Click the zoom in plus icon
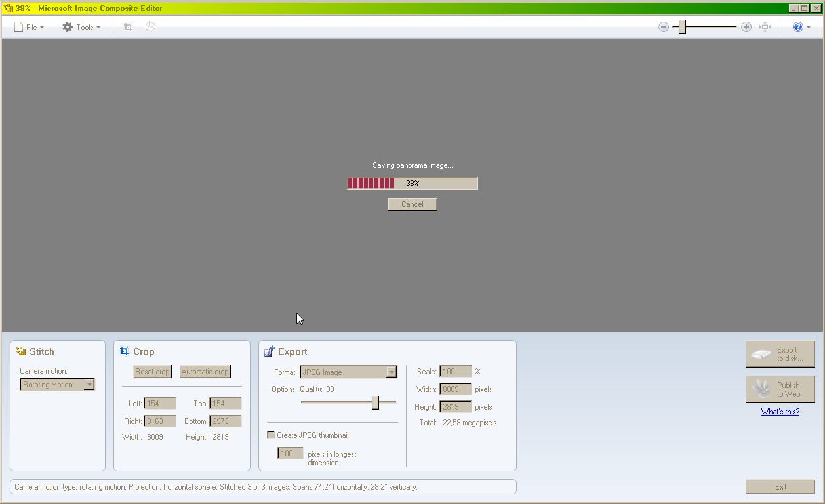825x504 pixels. point(746,27)
